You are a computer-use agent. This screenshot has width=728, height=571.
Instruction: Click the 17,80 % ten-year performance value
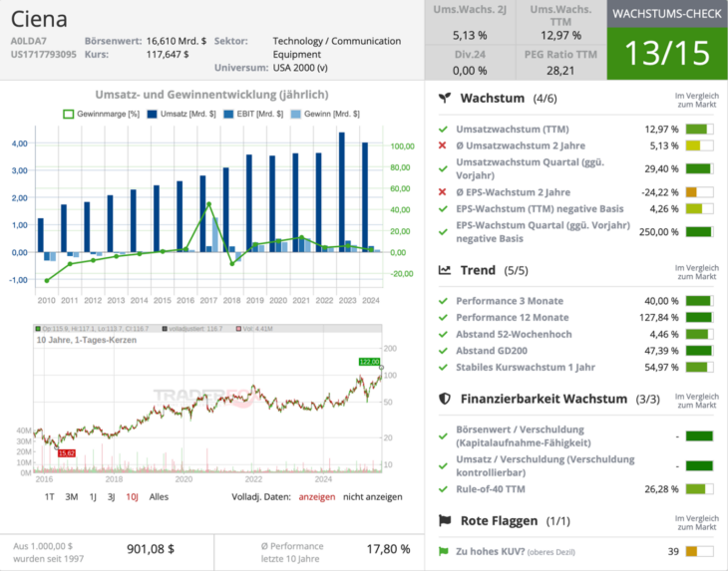(388, 549)
